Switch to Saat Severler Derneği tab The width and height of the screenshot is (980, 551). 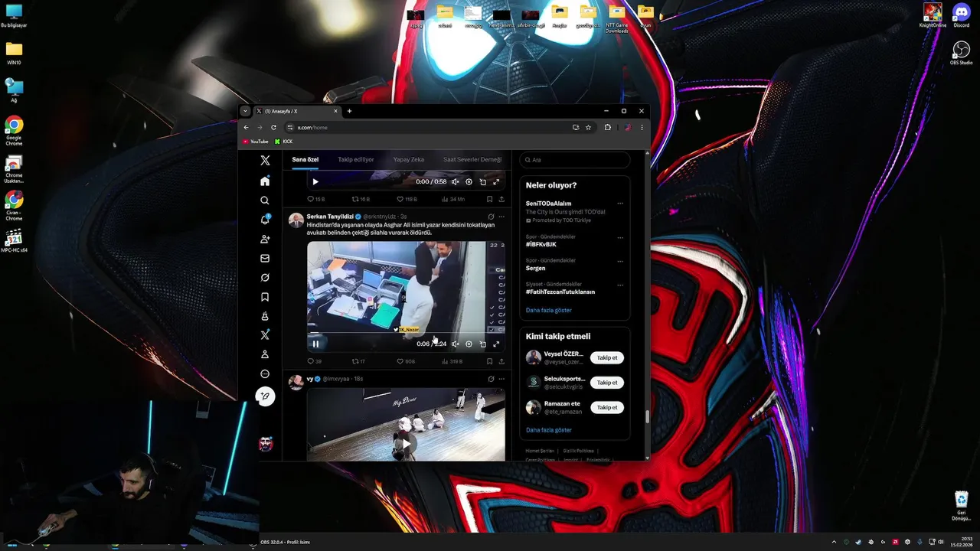[472, 159]
